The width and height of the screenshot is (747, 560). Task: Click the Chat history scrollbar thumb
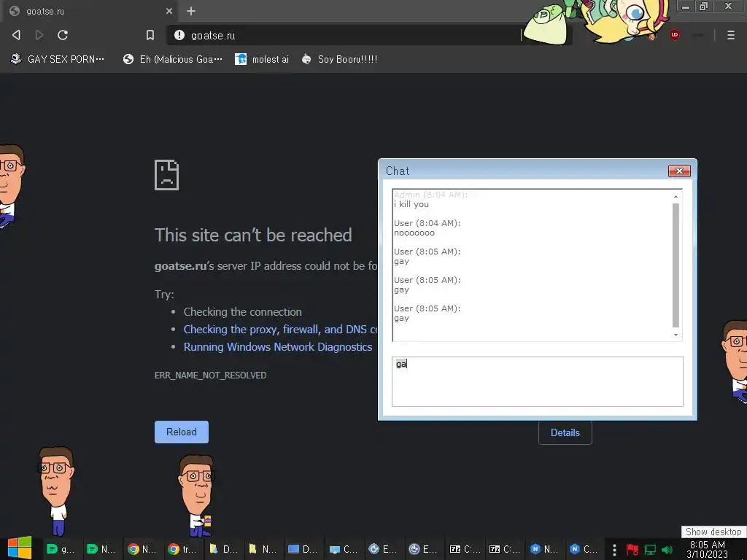[x=676, y=265]
